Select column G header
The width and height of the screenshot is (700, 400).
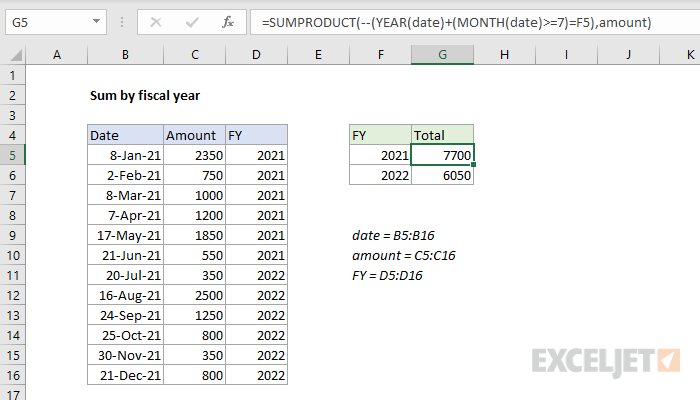tap(442, 55)
